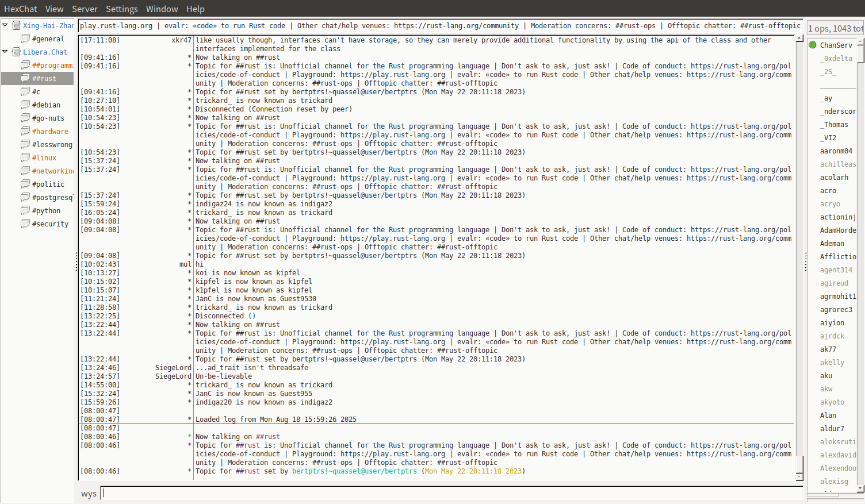This screenshot has height=504, width=865.
Task: Click the #debian channel icon
Action: [x=25, y=105]
